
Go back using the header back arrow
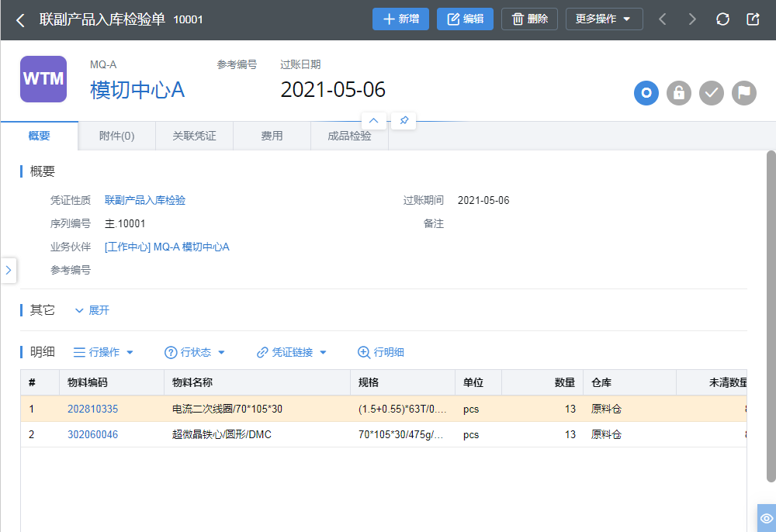point(20,20)
